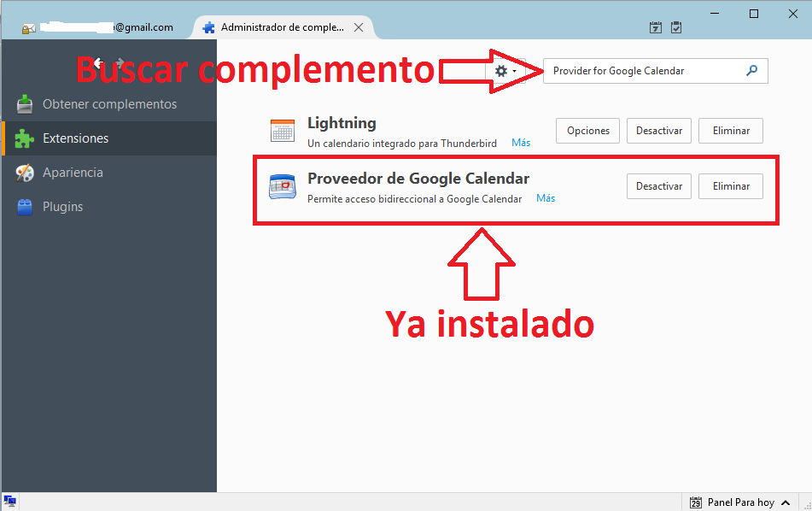812x511 pixels.
Task: Click Eliminar for Lightning
Action: (x=731, y=131)
